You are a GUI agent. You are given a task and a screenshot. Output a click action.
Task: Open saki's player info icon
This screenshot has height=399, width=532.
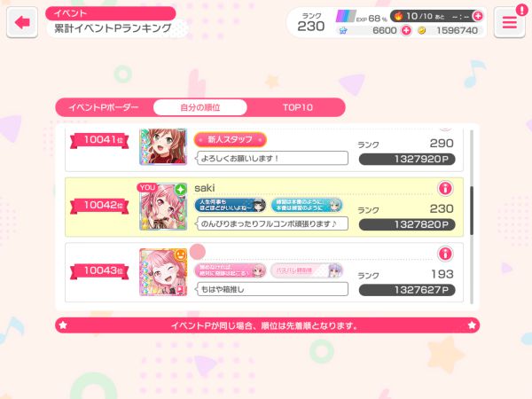coord(445,188)
